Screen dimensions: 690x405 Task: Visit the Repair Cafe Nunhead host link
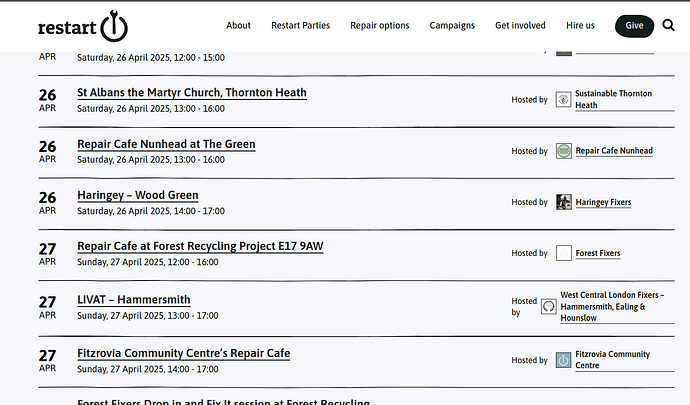(614, 151)
